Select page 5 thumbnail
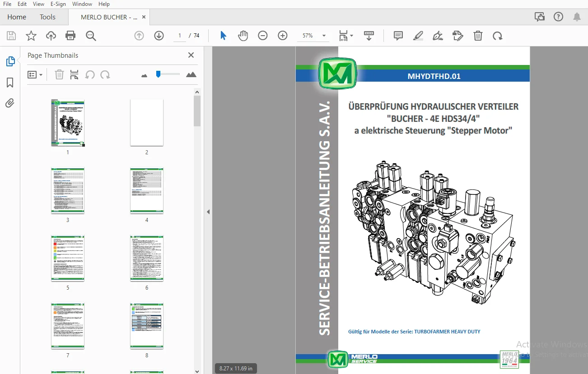 (68, 258)
